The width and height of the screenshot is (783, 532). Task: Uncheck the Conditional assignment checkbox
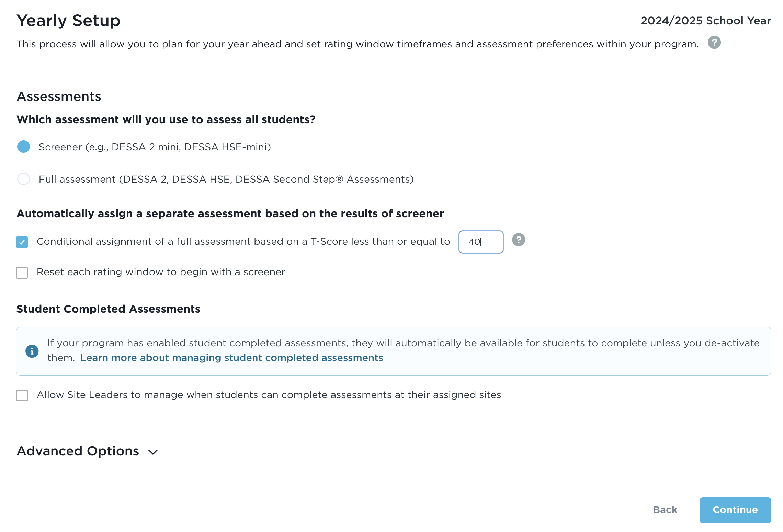click(22, 242)
